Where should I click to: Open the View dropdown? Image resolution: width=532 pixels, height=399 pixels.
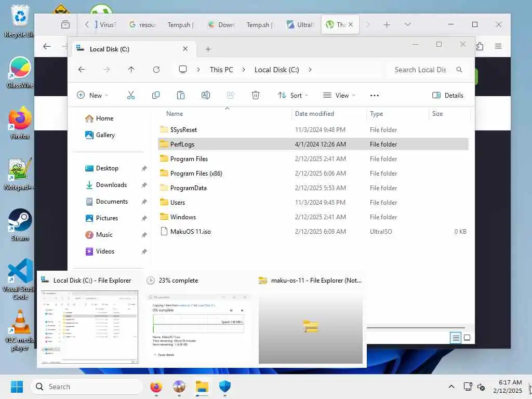click(x=339, y=96)
